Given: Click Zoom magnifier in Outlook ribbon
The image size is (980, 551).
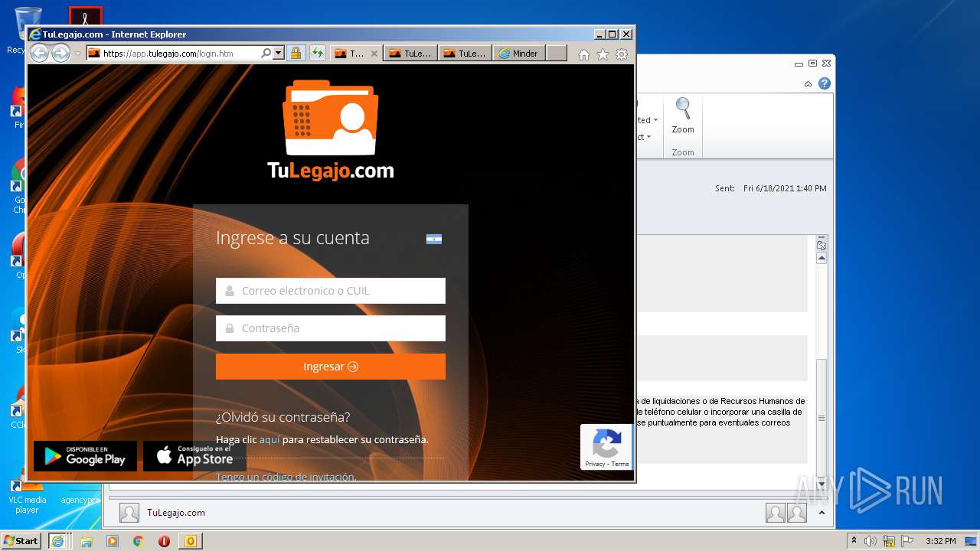Looking at the screenshot, I should click(x=683, y=116).
